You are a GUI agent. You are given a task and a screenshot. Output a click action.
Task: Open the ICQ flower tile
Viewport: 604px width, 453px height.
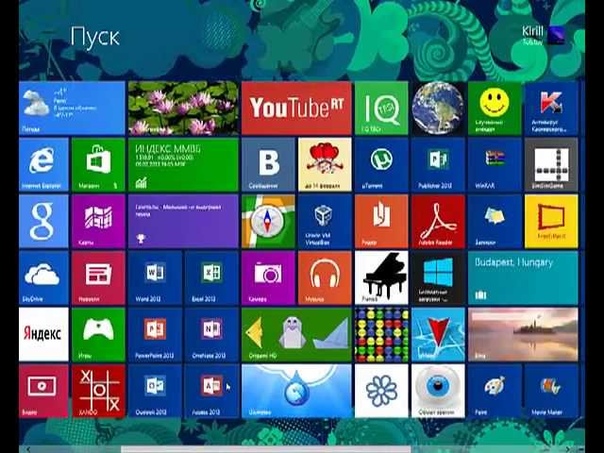381,391
